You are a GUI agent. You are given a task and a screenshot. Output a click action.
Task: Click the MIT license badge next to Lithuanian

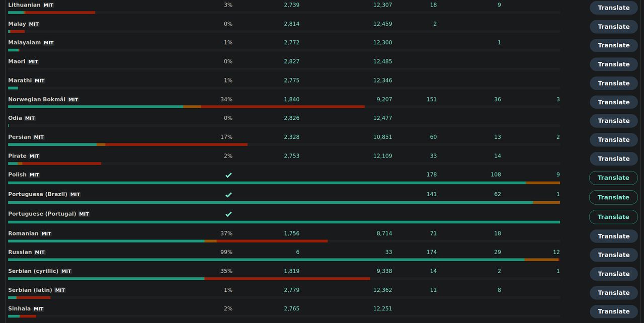[48, 5]
